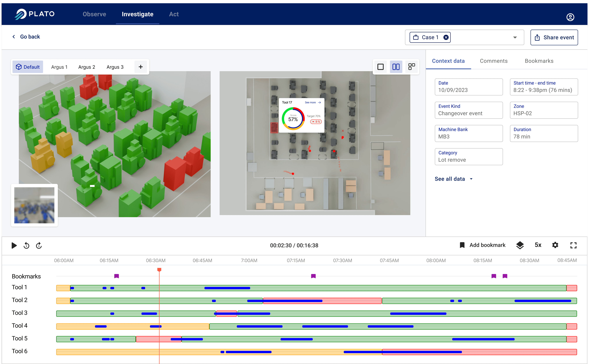
Task: Switch to the Investigate tab
Action: (137, 14)
